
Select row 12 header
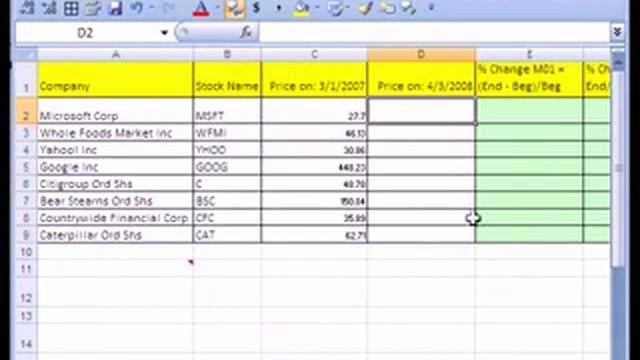click(x=27, y=292)
